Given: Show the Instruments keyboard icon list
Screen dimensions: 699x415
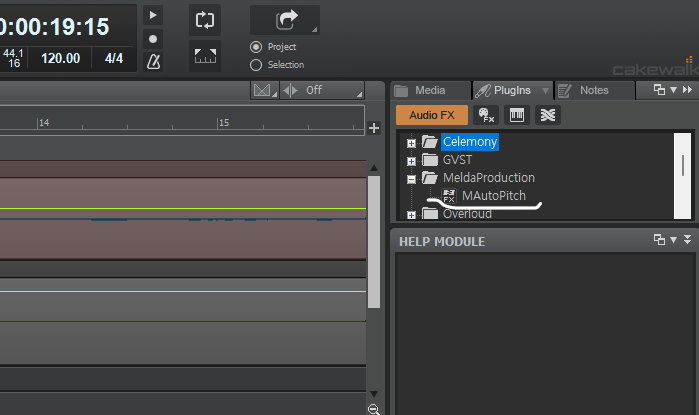Looking at the screenshot, I should point(517,115).
